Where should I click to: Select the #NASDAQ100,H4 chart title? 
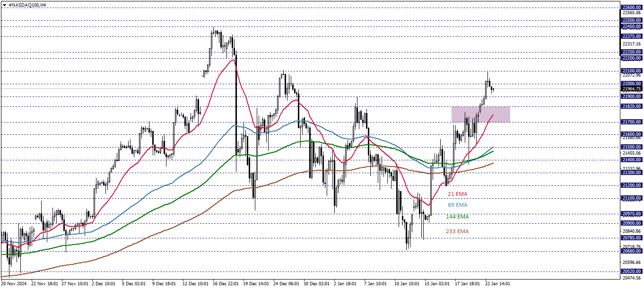(28, 4)
